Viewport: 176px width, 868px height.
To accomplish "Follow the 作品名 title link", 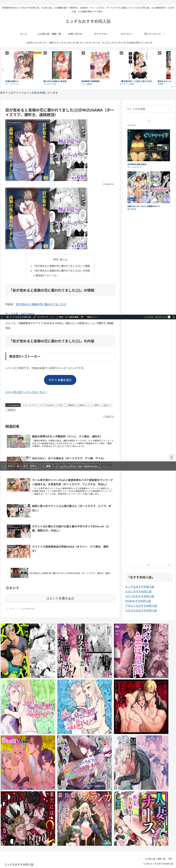I will (41, 304).
